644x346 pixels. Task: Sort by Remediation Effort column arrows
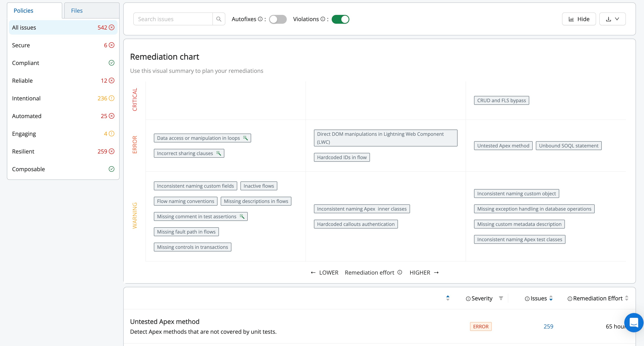(x=626, y=298)
